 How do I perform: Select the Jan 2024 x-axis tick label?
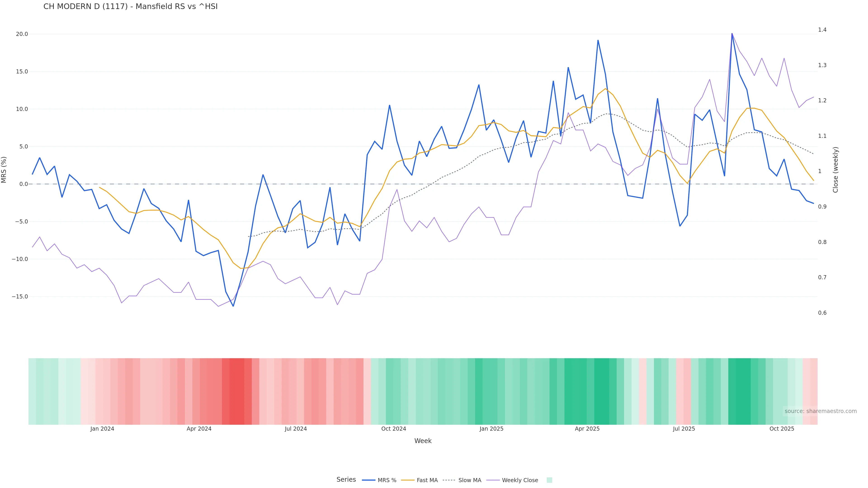(102, 429)
